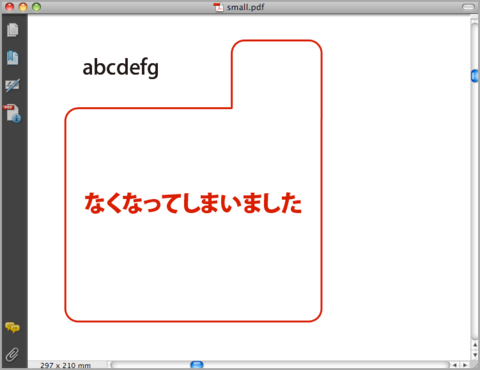Click the small.pdf document icon in title bar

pyautogui.click(x=218, y=7)
